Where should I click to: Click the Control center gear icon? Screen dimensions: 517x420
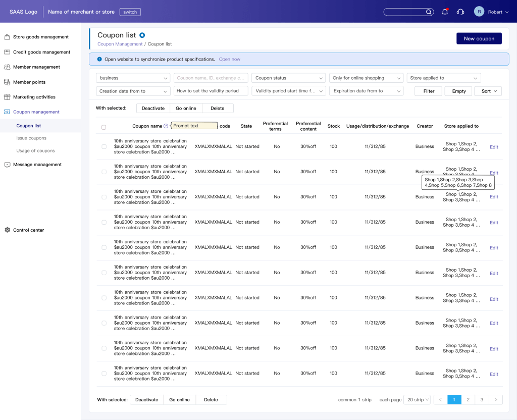click(x=7, y=230)
